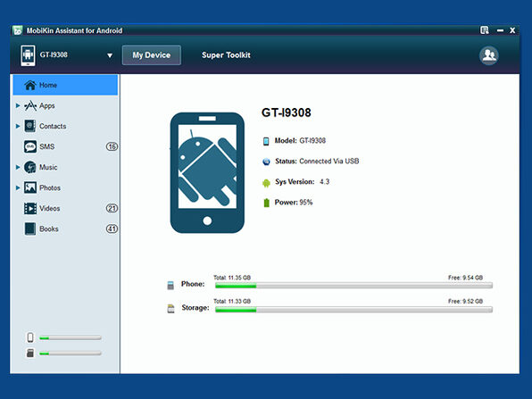Image resolution: width=532 pixels, height=399 pixels.
Task: Click the Contacts book icon
Action: coord(30,126)
